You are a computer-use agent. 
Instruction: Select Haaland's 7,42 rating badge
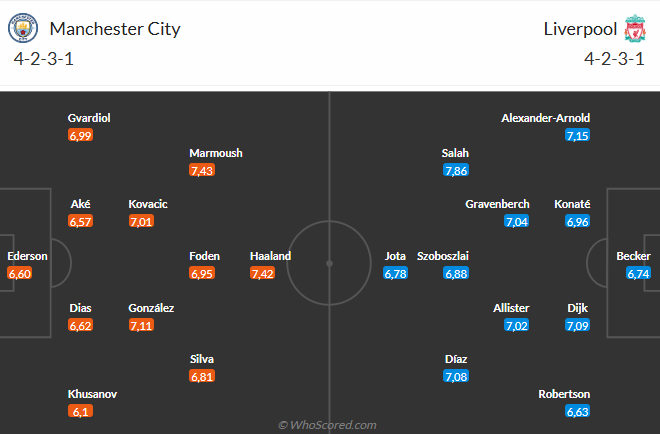[x=262, y=274]
